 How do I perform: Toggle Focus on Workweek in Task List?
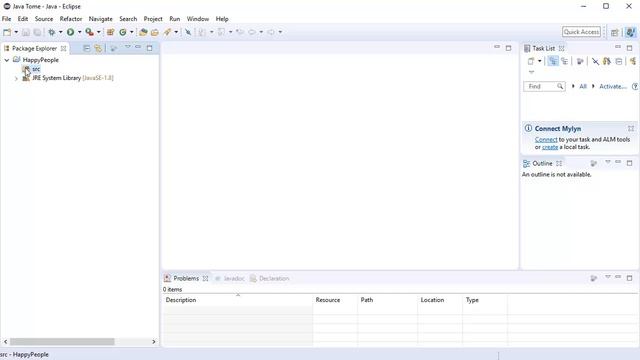pos(580,61)
